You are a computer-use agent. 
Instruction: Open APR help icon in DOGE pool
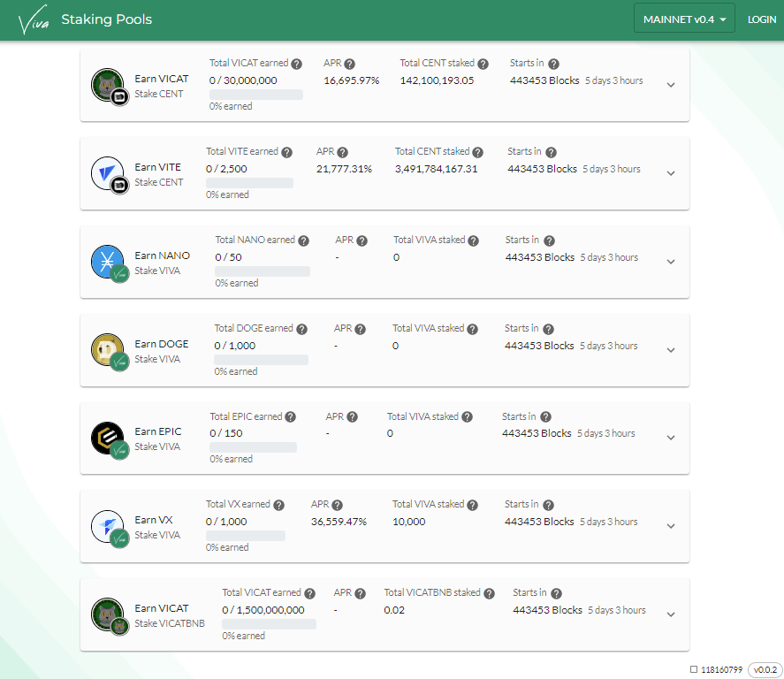pyautogui.click(x=360, y=329)
